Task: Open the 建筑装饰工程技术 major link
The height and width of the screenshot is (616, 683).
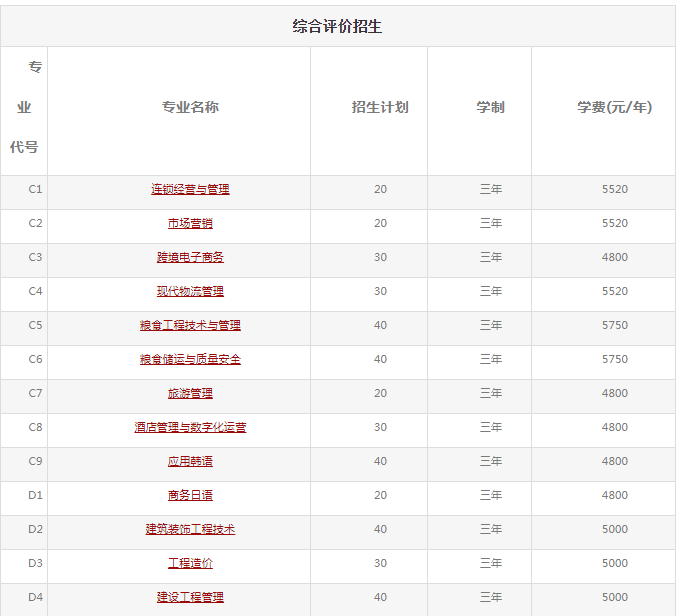Action: click(190, 529)
